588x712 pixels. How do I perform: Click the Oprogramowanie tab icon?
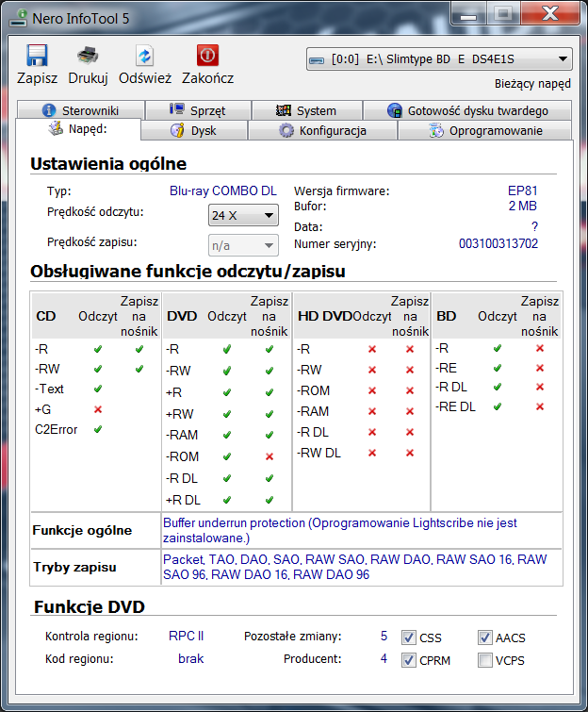436,131
